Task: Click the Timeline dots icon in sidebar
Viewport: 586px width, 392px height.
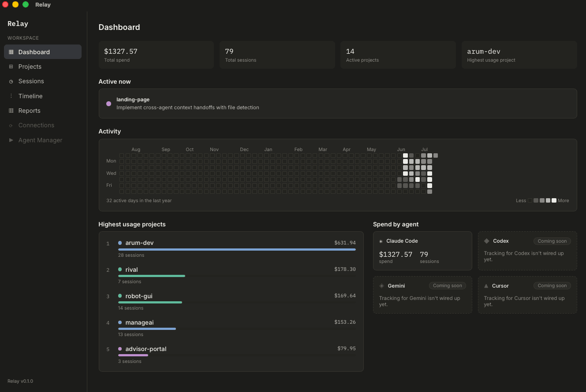Action: point(11,96)
